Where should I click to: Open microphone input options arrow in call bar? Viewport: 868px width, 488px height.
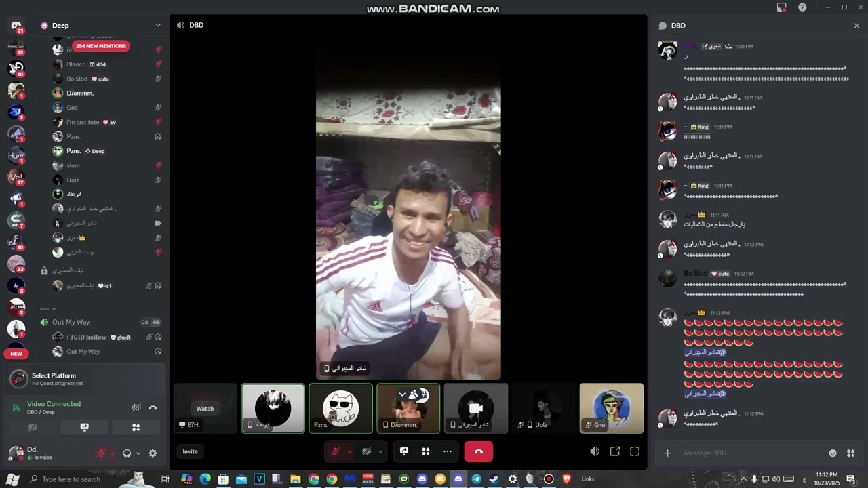tap(349, 451)
